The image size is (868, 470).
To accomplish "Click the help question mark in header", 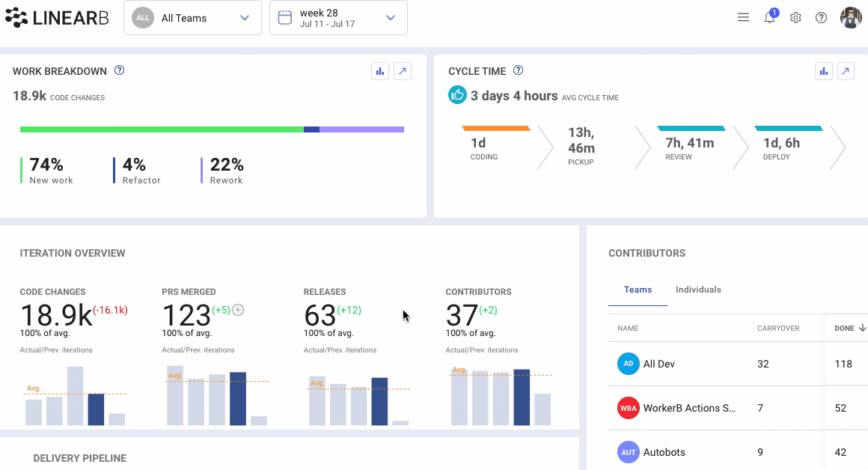I will [821, 18].
